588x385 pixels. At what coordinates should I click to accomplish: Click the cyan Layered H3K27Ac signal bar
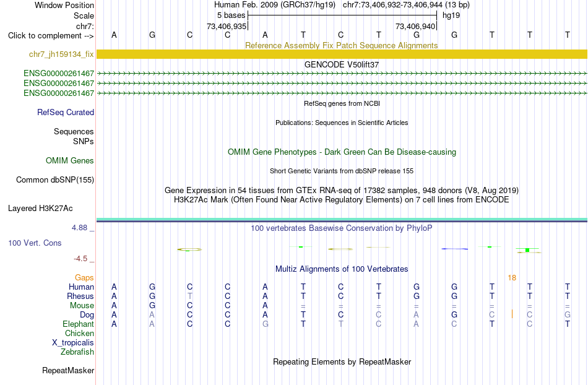342,219
